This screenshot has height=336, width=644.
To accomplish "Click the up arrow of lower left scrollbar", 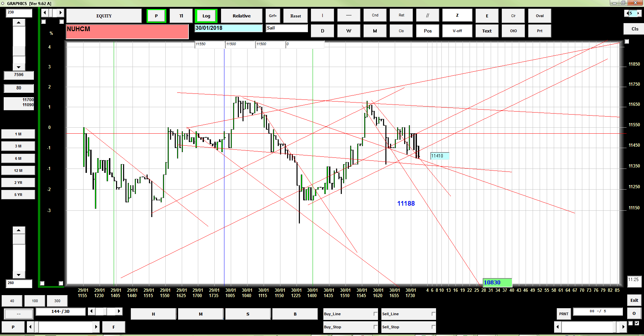I will coord(19,230).
